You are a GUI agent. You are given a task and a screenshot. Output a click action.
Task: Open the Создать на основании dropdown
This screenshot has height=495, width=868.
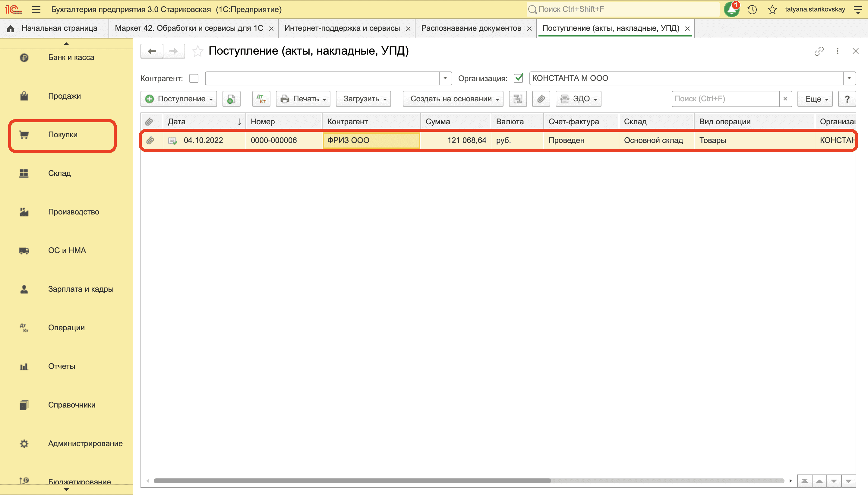point(453,99)
